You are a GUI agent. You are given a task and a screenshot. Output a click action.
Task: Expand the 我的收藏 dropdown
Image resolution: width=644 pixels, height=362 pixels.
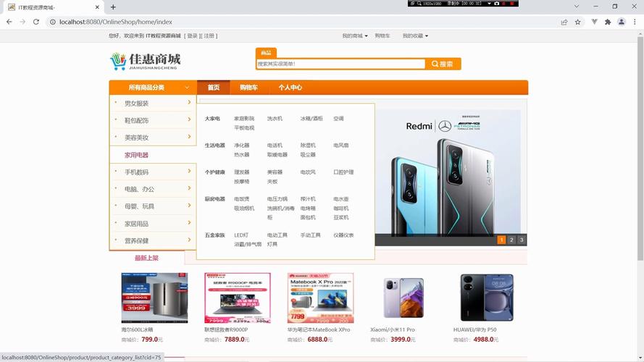pyautogui.click(x=415, y=35)
